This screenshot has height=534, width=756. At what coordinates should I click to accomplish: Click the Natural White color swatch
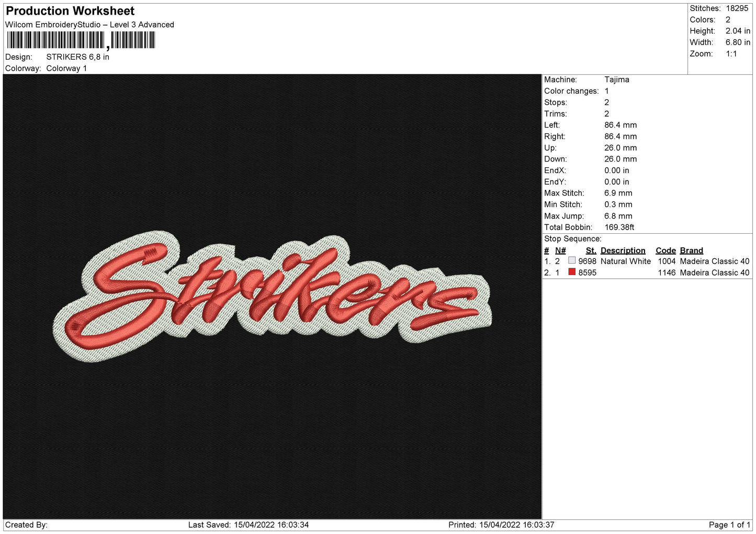pos(572,260)
